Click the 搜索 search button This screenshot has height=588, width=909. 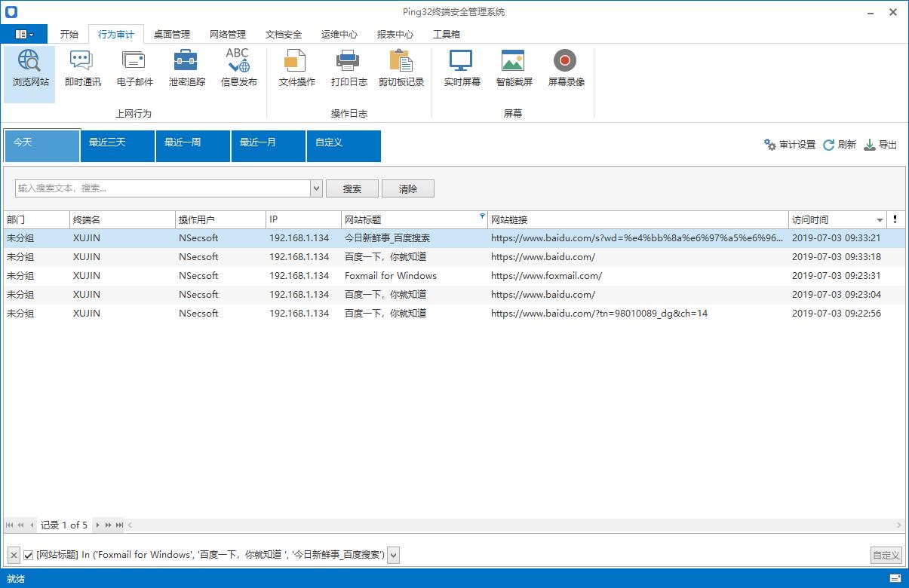(352, 188)
